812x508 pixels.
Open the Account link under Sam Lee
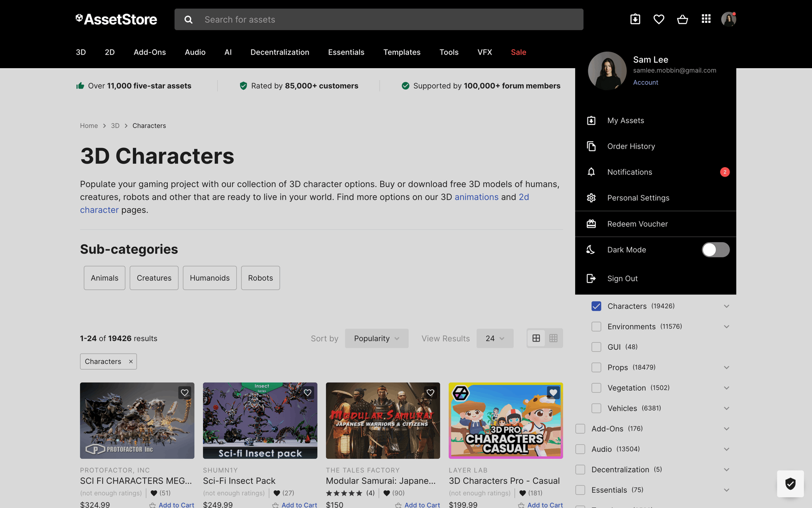(x=645, y=82)
